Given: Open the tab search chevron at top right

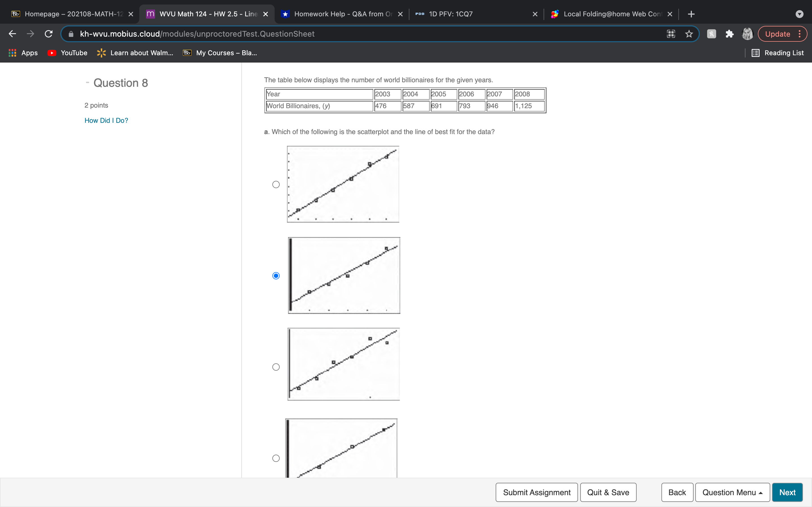Looking at the screenshot, I should point(800,14).
